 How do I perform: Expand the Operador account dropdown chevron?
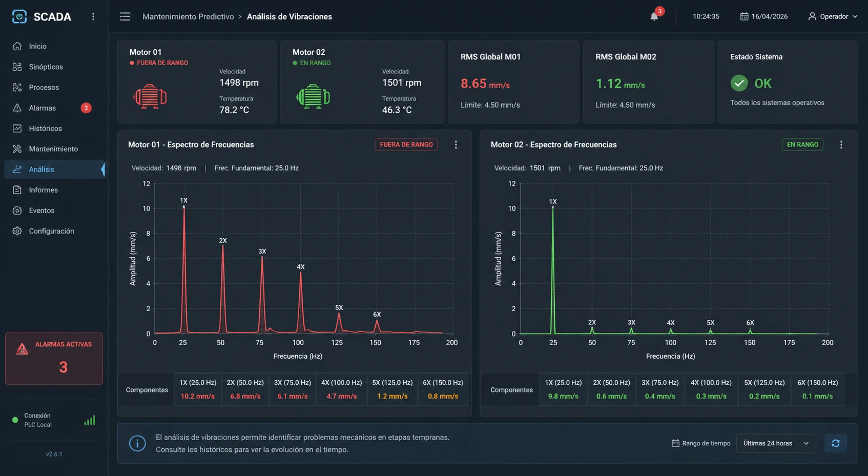855,16
